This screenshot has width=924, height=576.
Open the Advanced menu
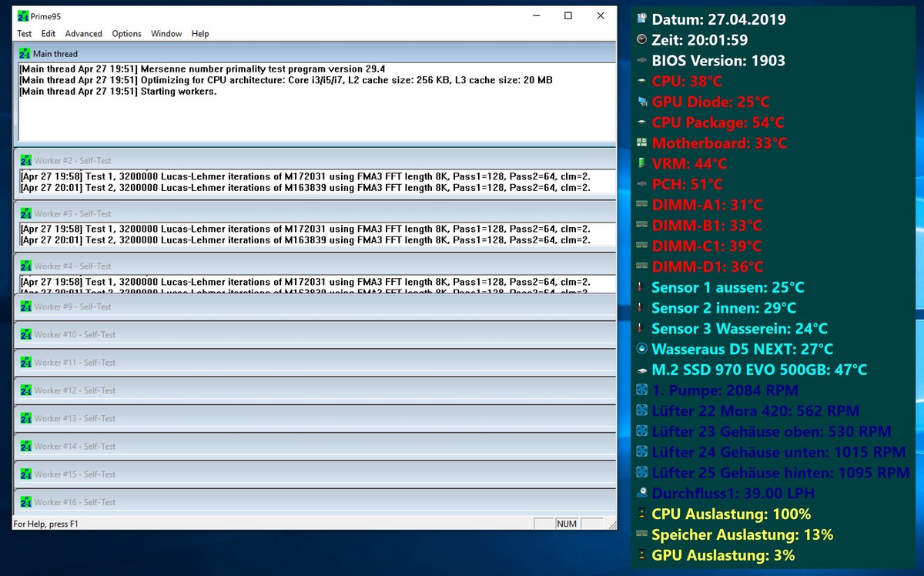(x=84, y=34)
